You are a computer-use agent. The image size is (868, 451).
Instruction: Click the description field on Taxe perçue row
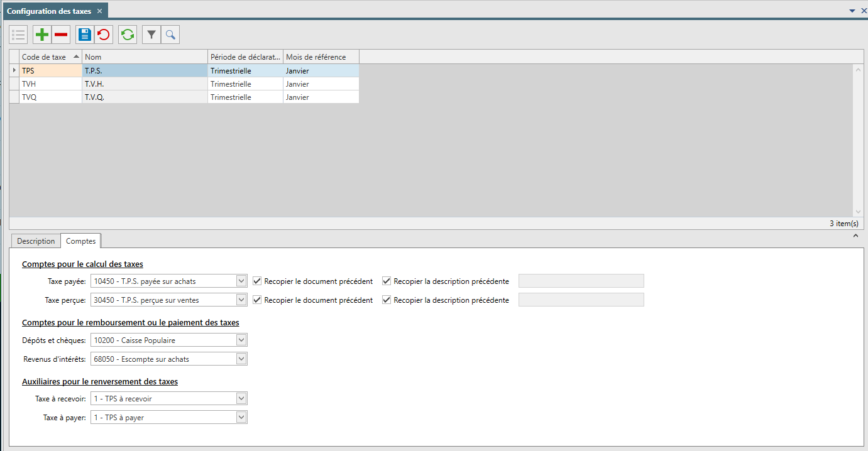click(x=581, y=300)
